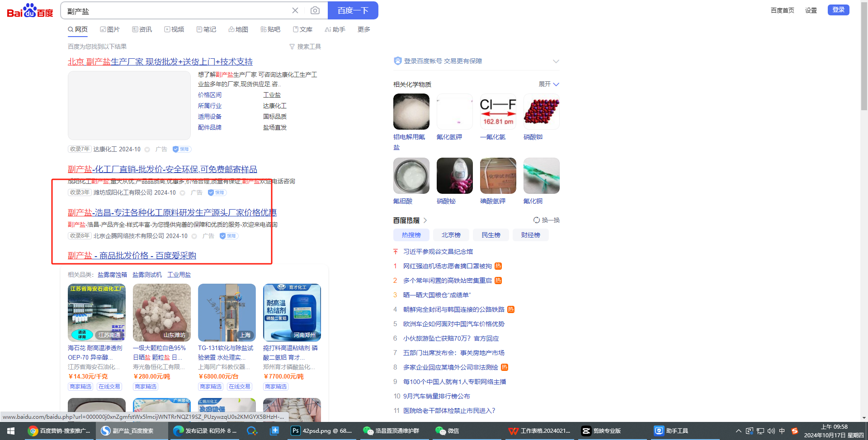
Task: Expand the 登录百度帐号 notice chevron
Action: point(556,61)
